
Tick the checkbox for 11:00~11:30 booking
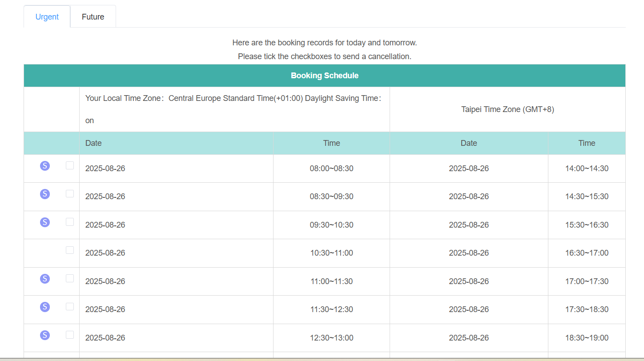[x=70, y=278]
